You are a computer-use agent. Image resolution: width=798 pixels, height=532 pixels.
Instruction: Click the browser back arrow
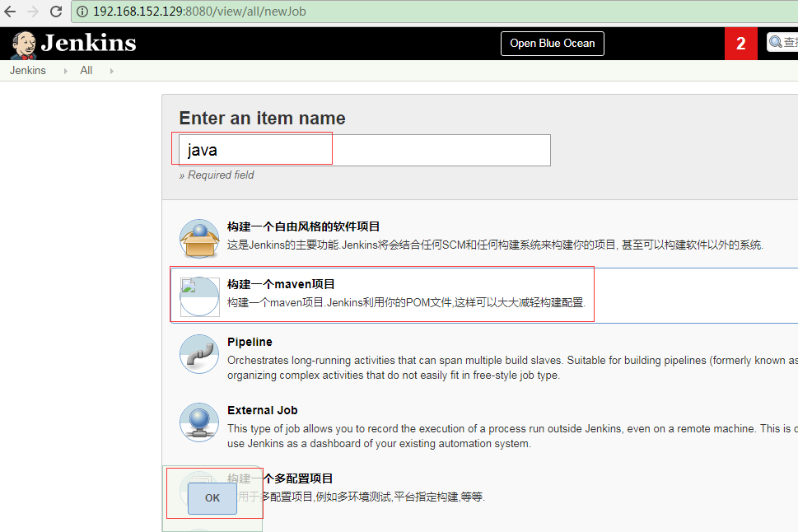pos(10,12)
